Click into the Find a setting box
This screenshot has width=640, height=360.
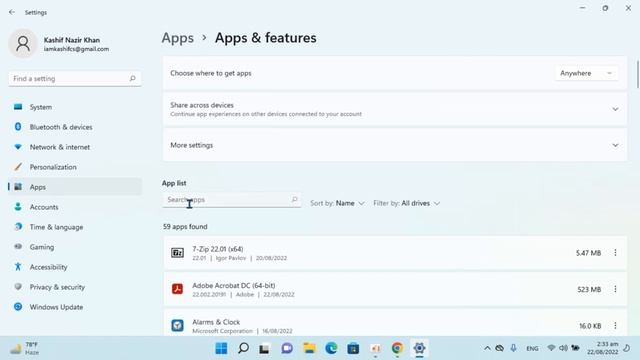[75, 78]
